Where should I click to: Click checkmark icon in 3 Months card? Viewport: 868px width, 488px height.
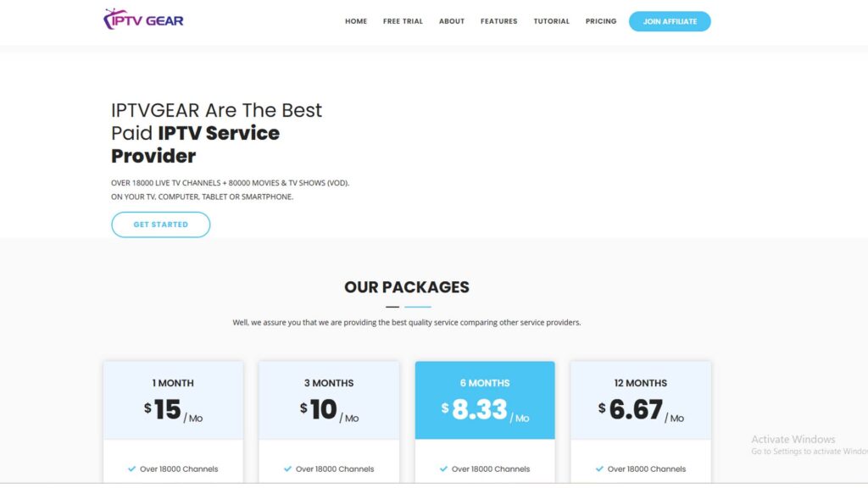[x=287, y=469]
